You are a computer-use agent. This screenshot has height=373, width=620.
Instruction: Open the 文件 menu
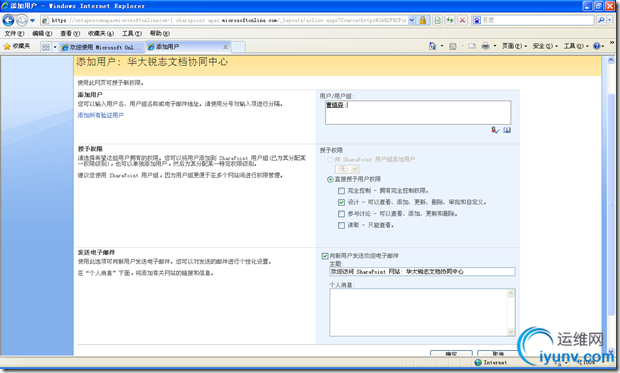pyautogui.click(x=14, y=34)
